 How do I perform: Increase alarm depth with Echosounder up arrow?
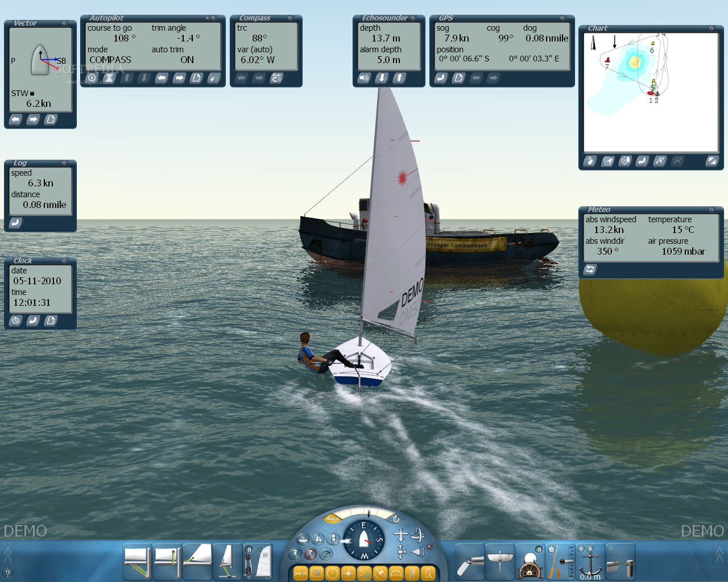(399, 78)
